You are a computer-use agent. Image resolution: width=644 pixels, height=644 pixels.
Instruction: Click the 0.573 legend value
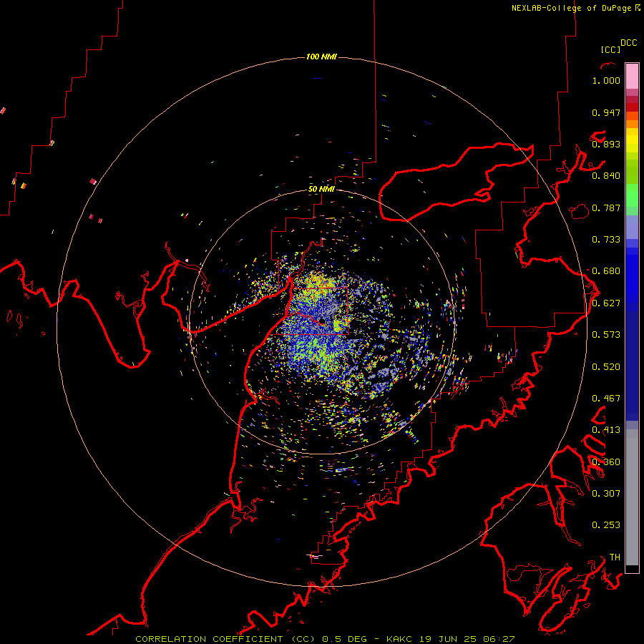(606, 335)
